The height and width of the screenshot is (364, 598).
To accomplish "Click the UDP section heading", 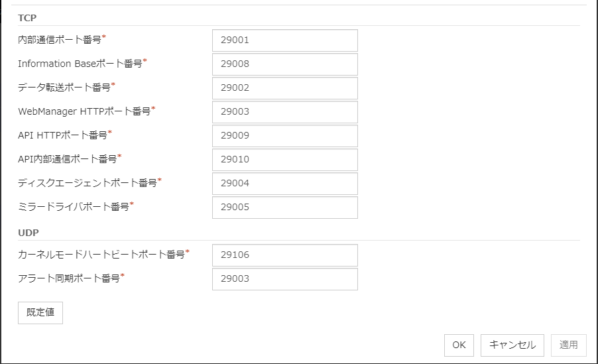I will pos(28,233).
